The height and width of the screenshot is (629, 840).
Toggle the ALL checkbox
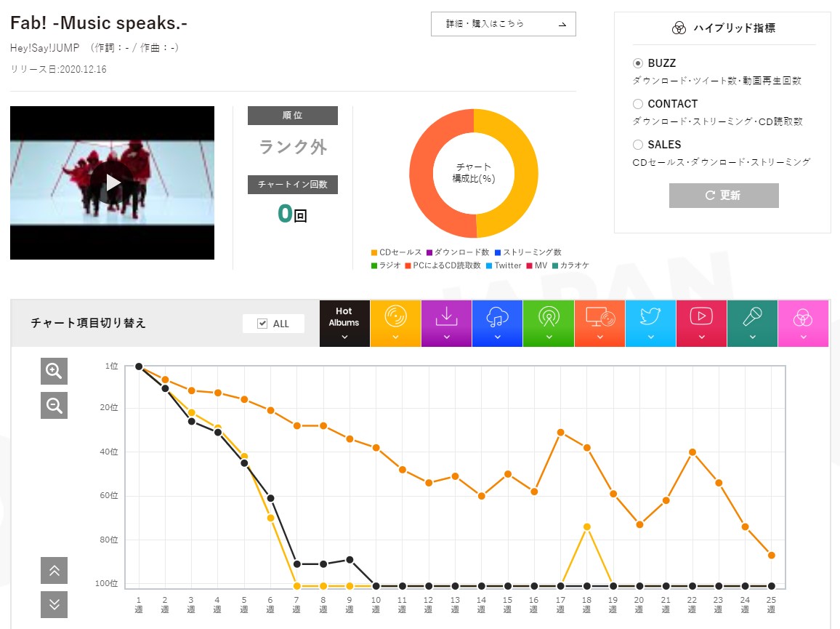[262, 324]
